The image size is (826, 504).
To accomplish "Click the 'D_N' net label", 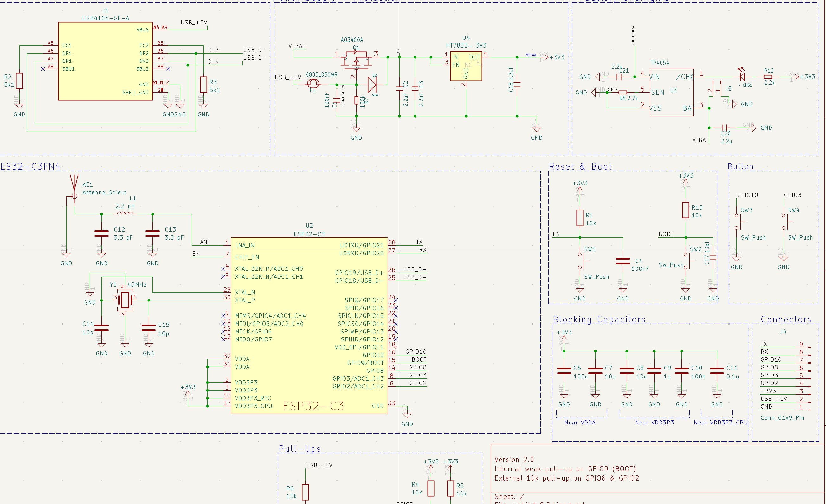I will [213, 62].
